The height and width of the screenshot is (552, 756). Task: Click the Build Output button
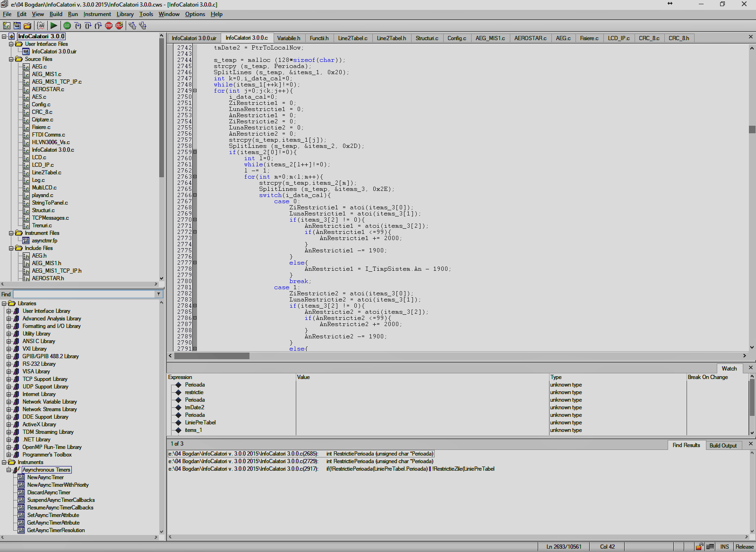click(x=724, y=445)
